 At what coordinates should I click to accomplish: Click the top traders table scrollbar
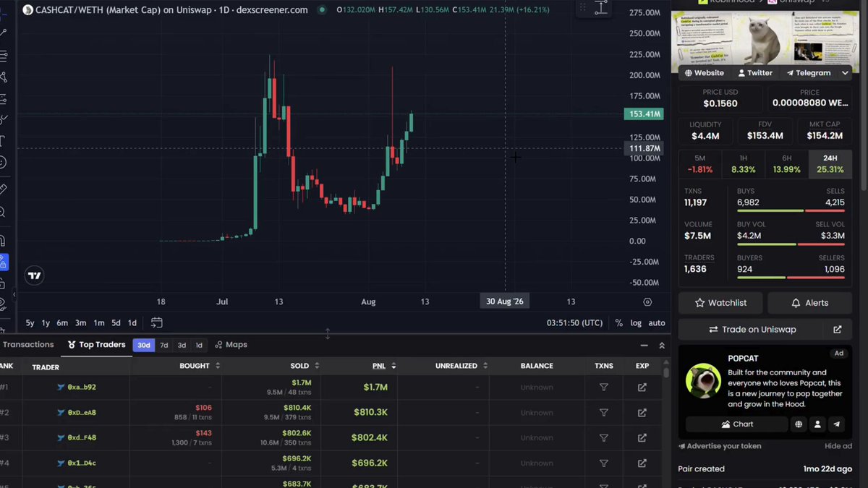click(x=666, y=372)
